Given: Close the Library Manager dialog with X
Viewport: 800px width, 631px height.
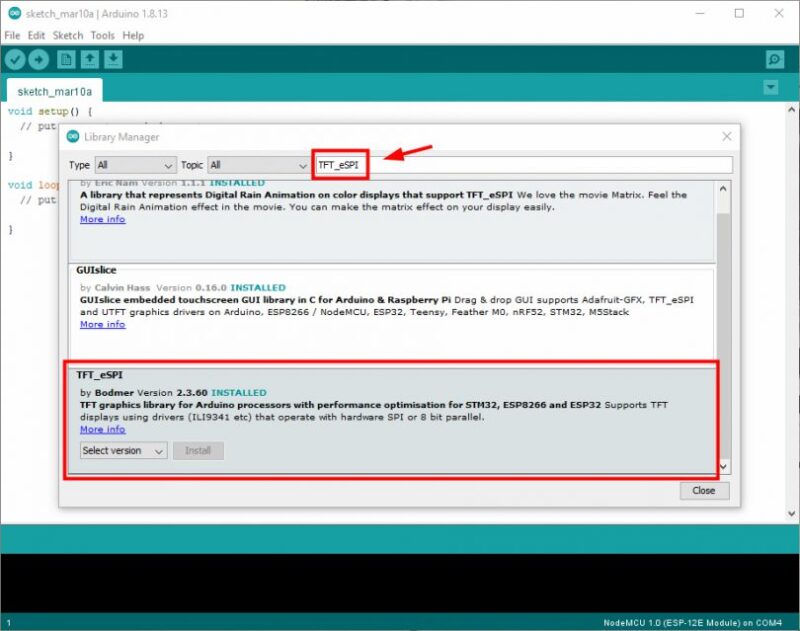Looking at the screenshot, I should (726, 136).
